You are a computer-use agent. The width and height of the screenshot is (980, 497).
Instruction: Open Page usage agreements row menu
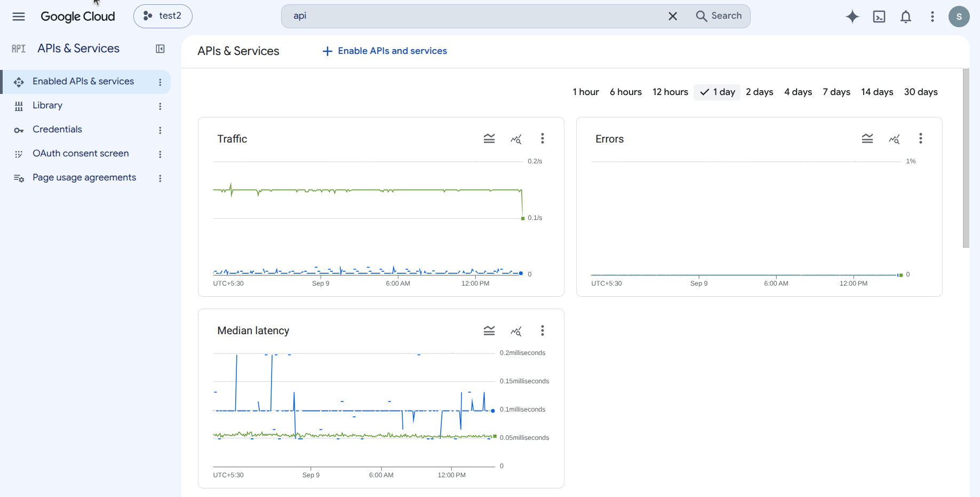[x=160, y=178]
